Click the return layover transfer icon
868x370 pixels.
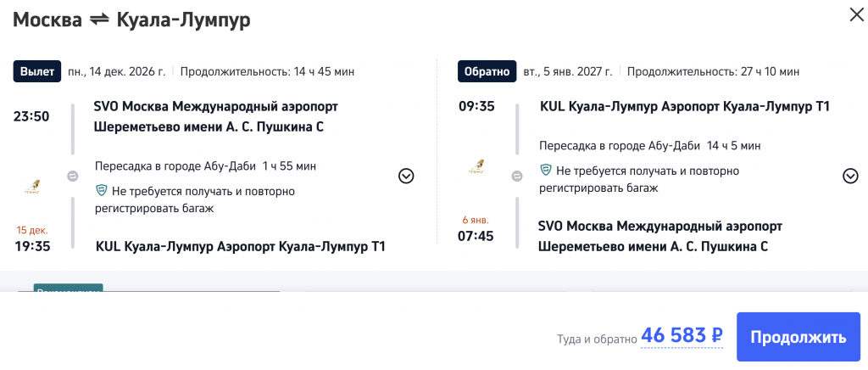pyautogui.click(x=517, y=177)
